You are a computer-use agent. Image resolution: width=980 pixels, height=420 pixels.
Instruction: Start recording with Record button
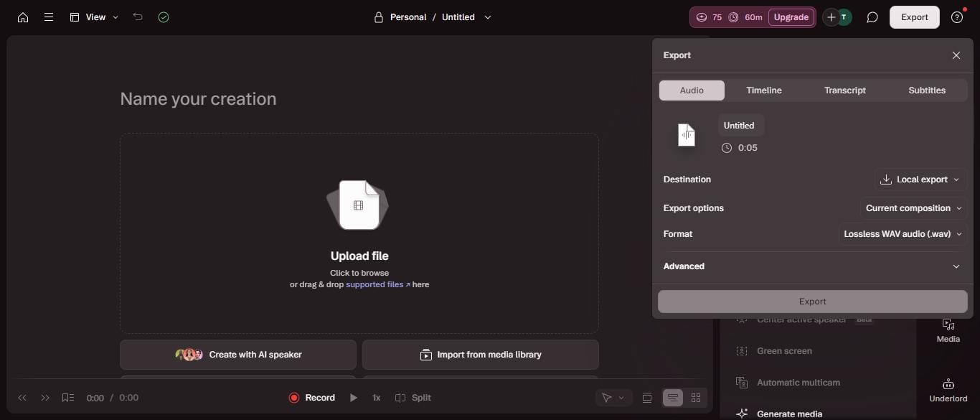pyautogui.click(x=312, y=398)
